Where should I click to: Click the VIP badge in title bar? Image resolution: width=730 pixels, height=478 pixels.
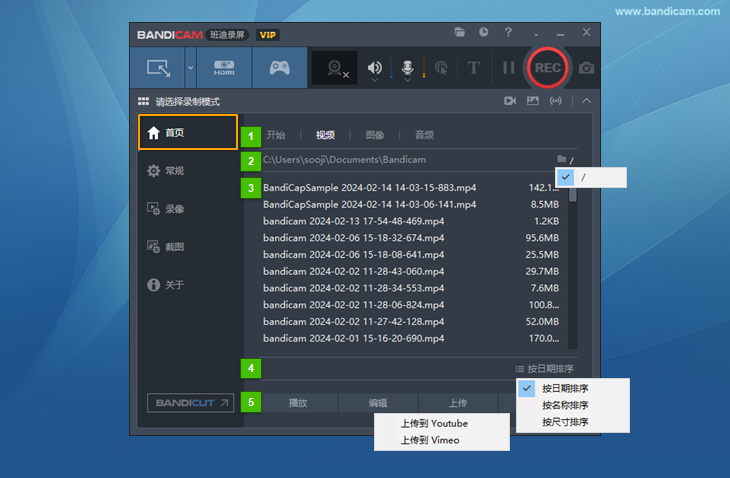268,35
